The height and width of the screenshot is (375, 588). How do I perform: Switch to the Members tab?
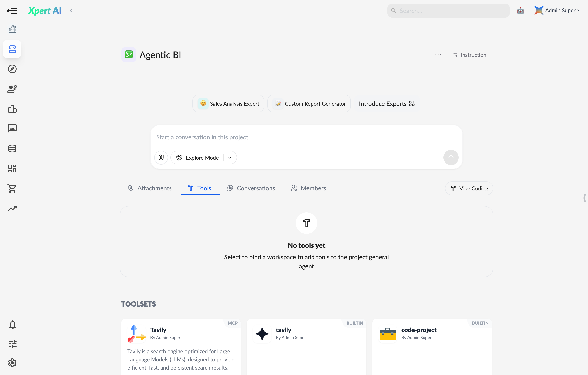pyautogui.click(x=308, y=188)
